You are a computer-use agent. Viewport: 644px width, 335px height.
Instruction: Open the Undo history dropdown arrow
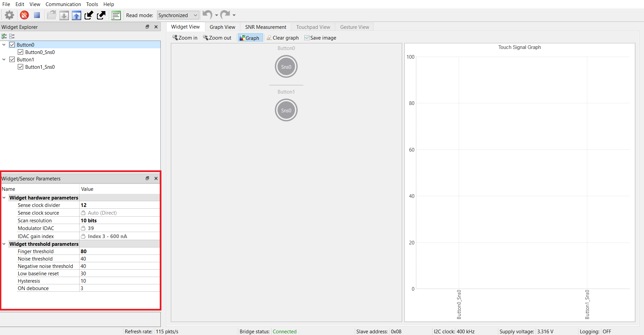(216, 15)
